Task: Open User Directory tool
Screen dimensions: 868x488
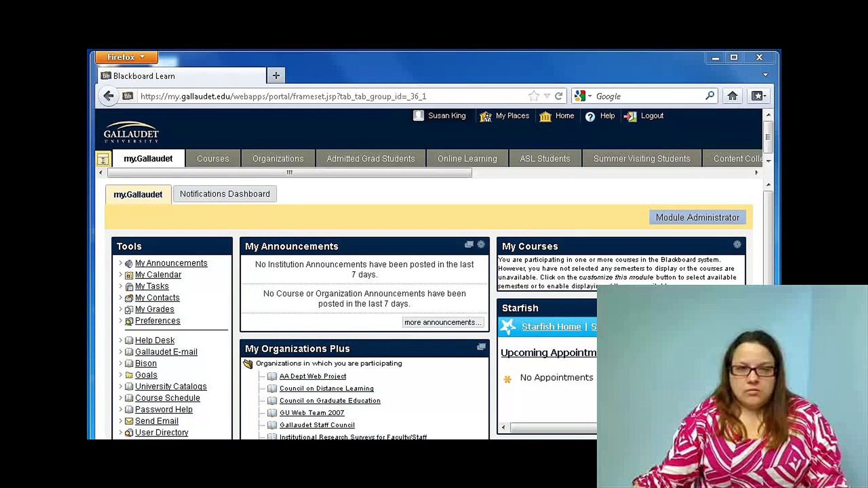Action: coord(162,432)
